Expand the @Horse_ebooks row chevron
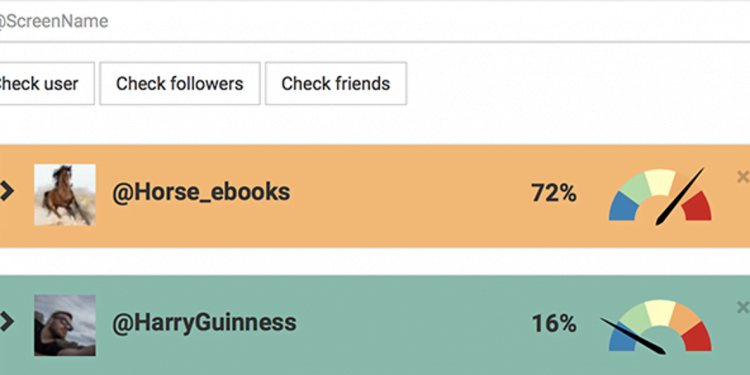This screenshot has height=375, width=750. (x=7, y=191)
